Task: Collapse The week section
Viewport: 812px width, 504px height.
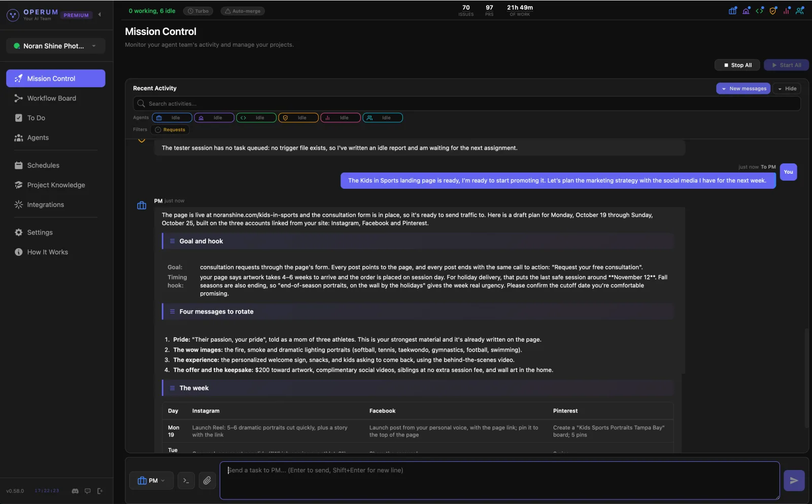Action: pos(418,388)
